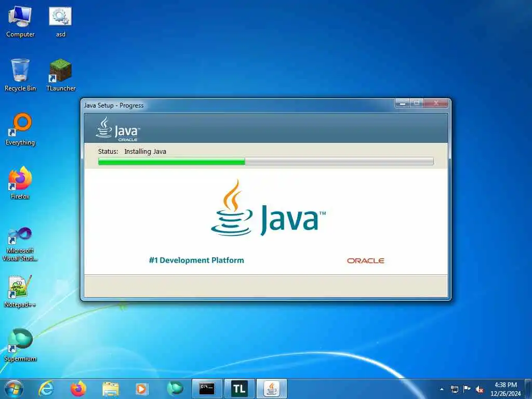The image size is (532, 399).
Task: Click the large Java logo banner
Action: [x=268, y=208]
